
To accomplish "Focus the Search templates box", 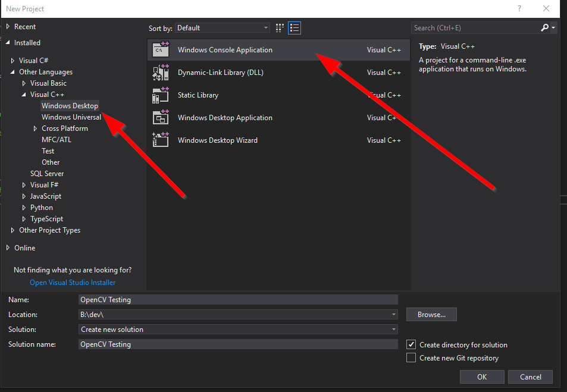I will tap(475, 28).
